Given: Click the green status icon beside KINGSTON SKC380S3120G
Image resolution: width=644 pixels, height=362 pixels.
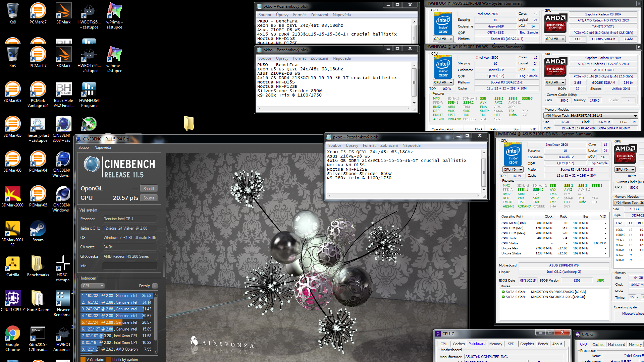Looking at the screenshot, I should pos(503,297).
